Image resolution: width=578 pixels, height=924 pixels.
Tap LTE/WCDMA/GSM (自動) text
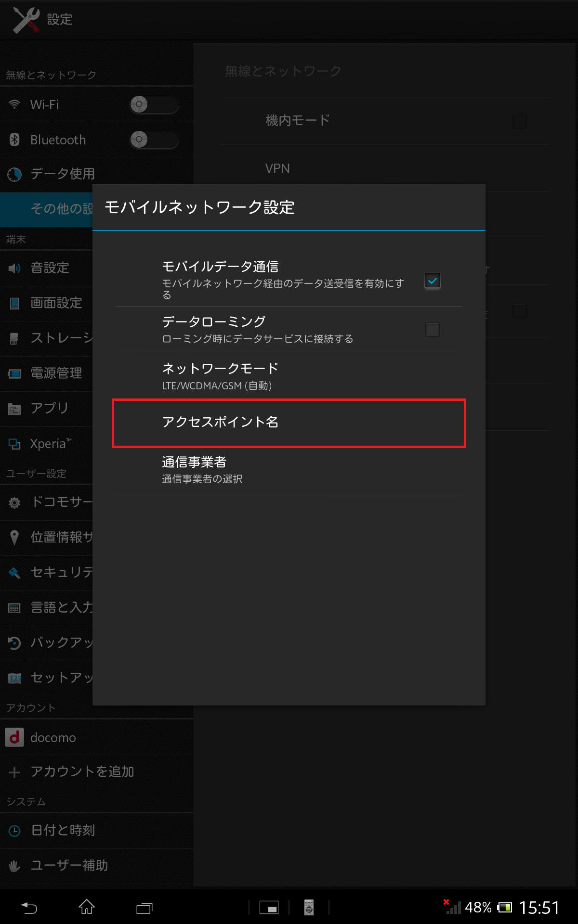[x=217, y=385]
